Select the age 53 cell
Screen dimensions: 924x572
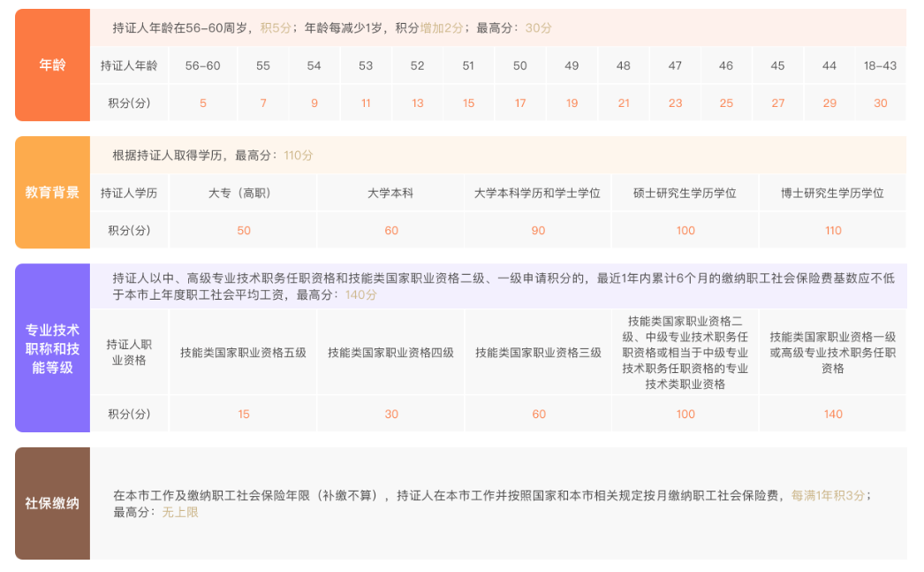(x=366, y=65)
